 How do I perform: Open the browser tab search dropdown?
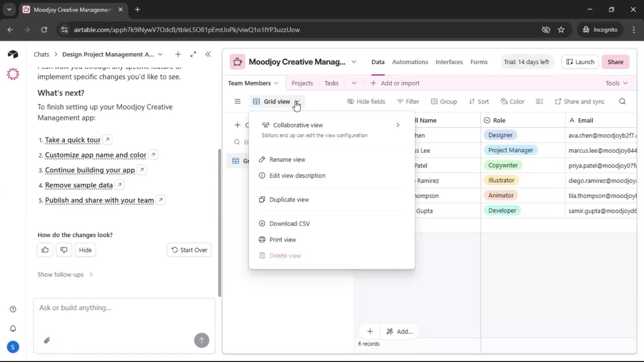9,9
